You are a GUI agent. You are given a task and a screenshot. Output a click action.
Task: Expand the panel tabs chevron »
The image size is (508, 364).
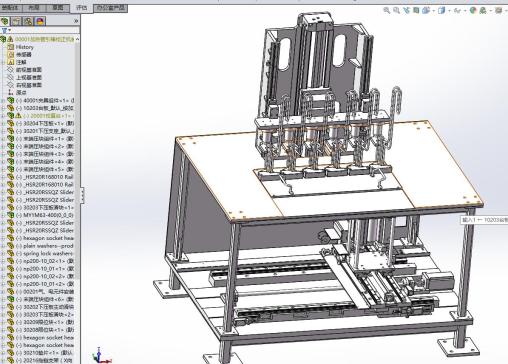pyautogui.click(x=76, y=21)
